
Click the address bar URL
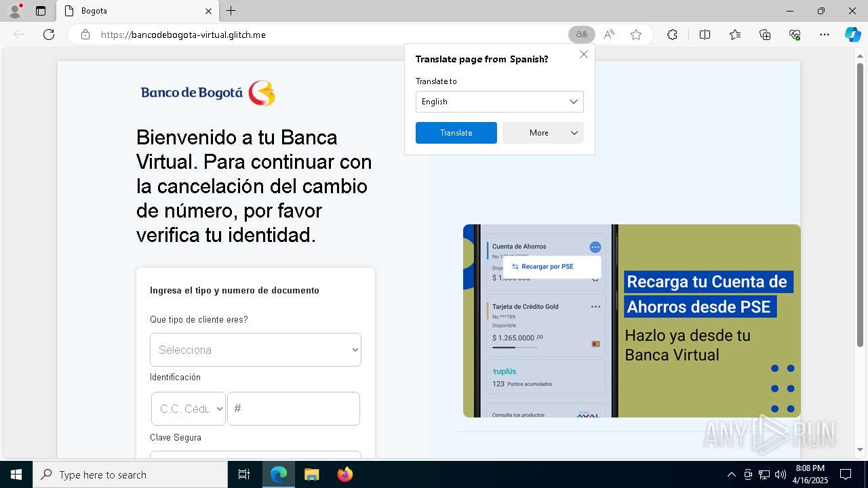[x=183, y=35]
